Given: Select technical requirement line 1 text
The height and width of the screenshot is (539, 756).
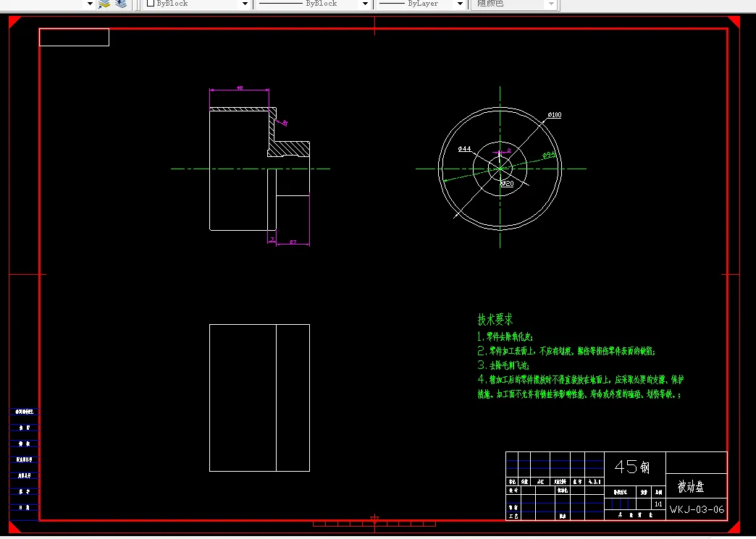Looking at the screenshot, I should 505,336.
